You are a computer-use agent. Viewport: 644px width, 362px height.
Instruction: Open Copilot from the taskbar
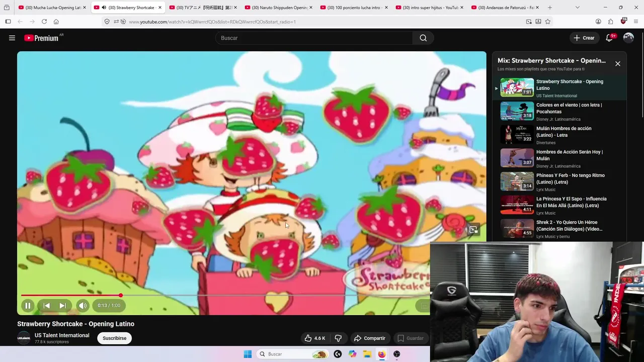click(353, 354)
